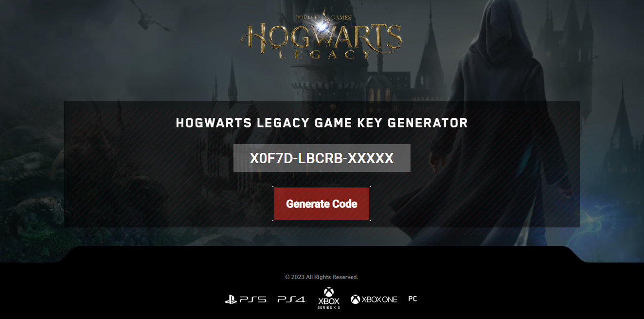Click the Xbox sphere above Series X|S text
The height and width of the screenshot is (319, 644).
pyautogui.click(x=329, y=292)
